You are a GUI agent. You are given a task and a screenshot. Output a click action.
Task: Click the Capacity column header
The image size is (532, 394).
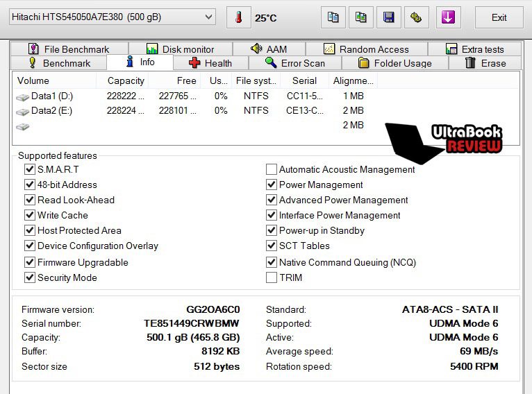[122, 80]
